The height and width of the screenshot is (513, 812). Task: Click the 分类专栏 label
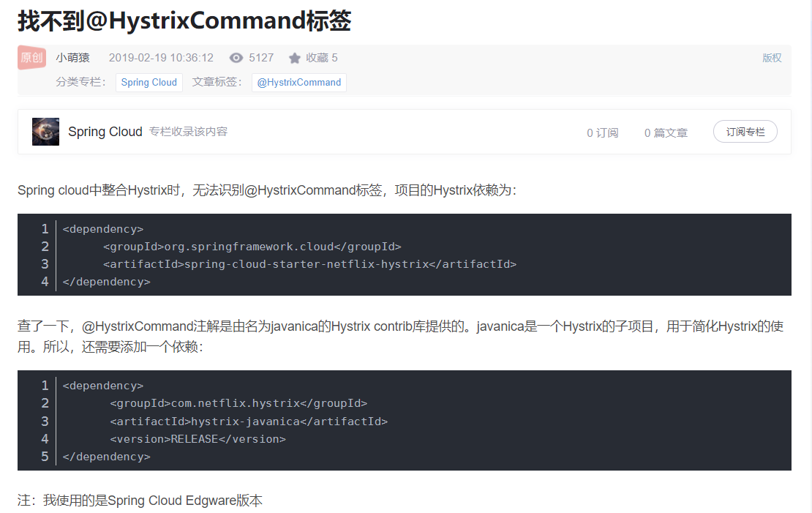[80, 83]
